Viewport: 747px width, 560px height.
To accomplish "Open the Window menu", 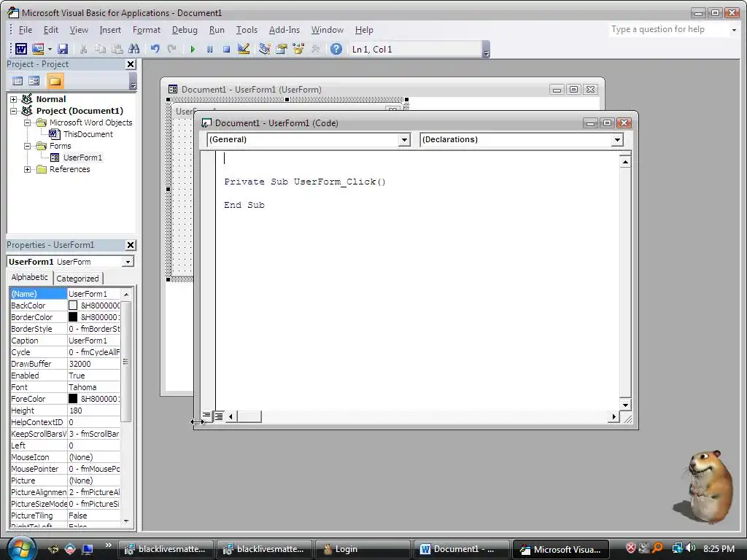I will point(328,29).
